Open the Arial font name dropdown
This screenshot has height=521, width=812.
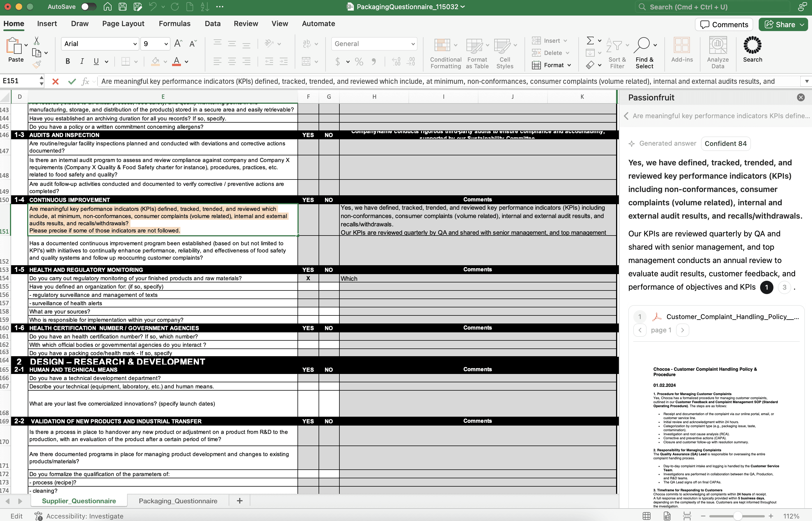coord(135,44)
